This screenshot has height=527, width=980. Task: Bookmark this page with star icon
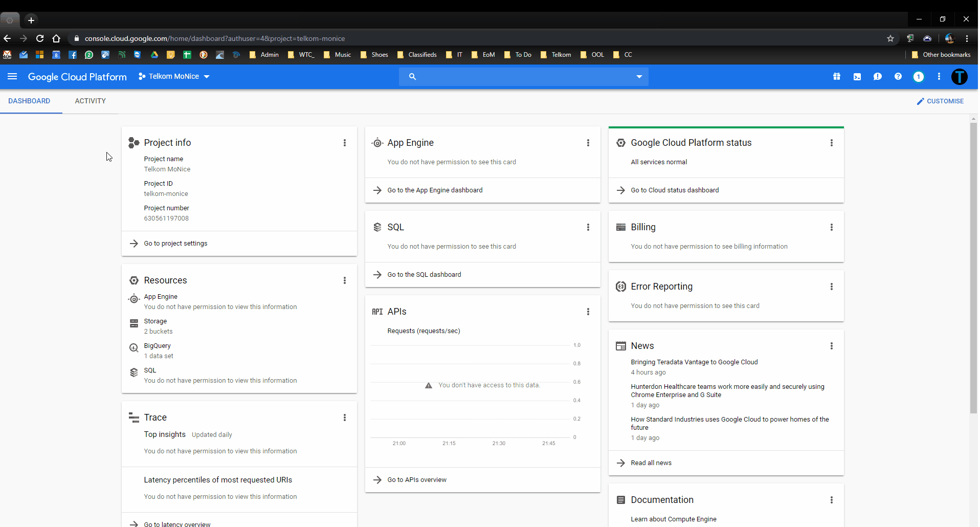(x=890, y=38)
